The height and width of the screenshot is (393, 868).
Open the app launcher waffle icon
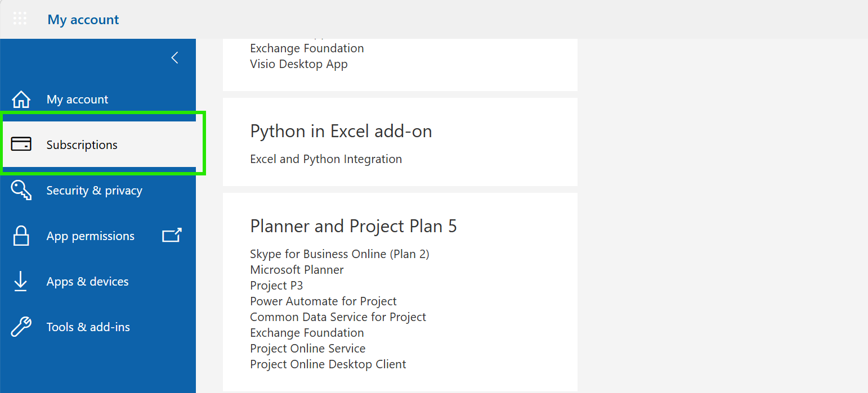pyautogui.click(x=20, y=19)
